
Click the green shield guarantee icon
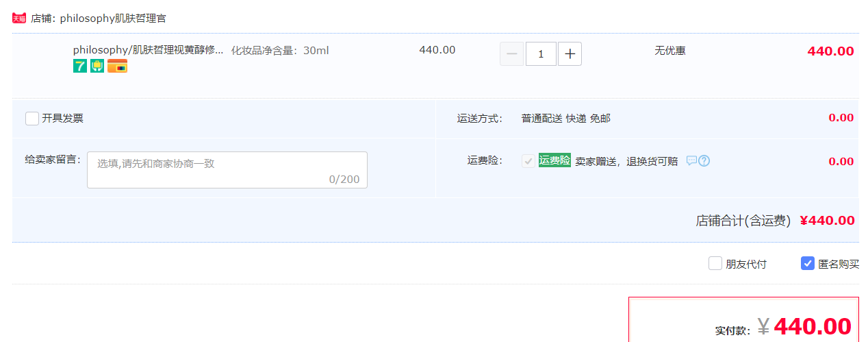click(97, 66)
